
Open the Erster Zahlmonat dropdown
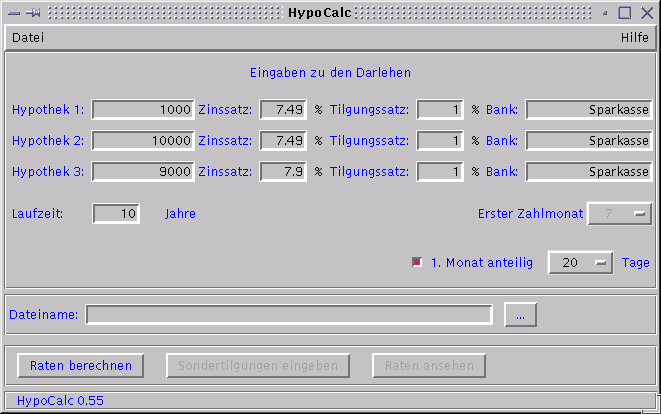619,214
